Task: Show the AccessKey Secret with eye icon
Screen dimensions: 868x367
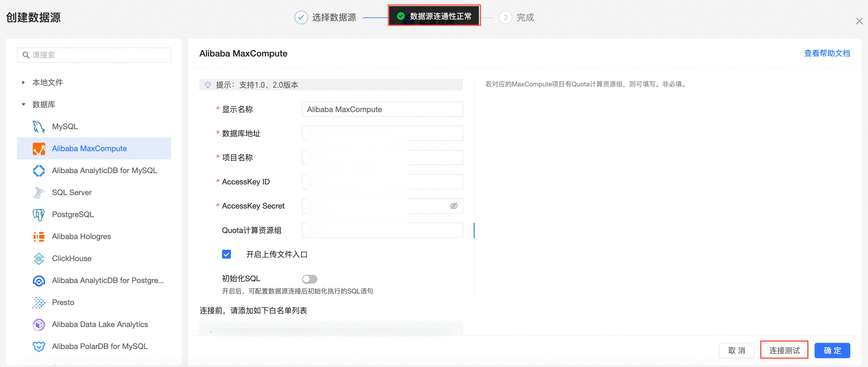Action: 454,206
